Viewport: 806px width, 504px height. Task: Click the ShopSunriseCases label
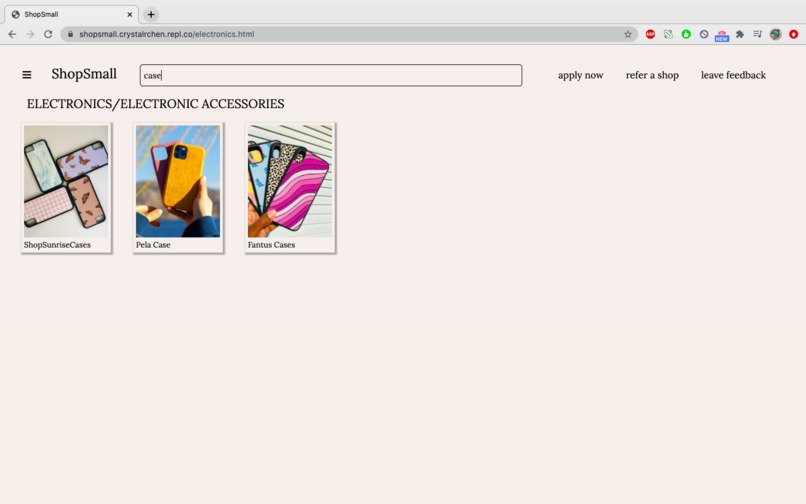[57, 245]
